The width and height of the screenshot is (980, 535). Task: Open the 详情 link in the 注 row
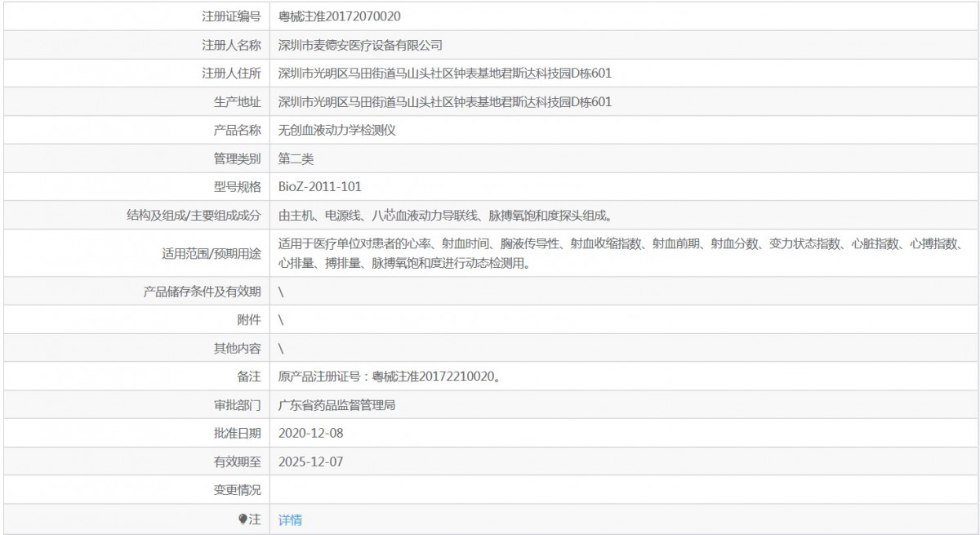pyautogui.click(x=290, y=519)
